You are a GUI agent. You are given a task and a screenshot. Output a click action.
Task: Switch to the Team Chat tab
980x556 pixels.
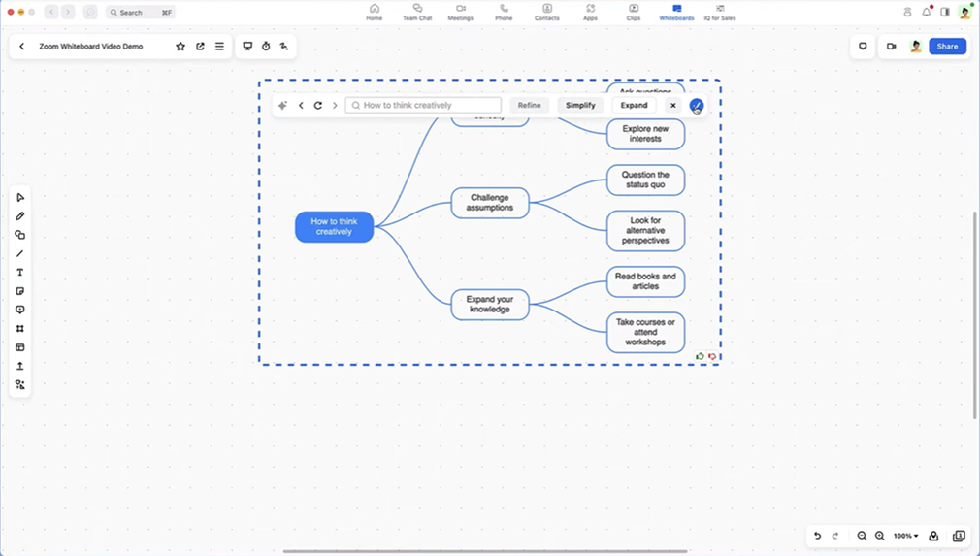point(417,13)
